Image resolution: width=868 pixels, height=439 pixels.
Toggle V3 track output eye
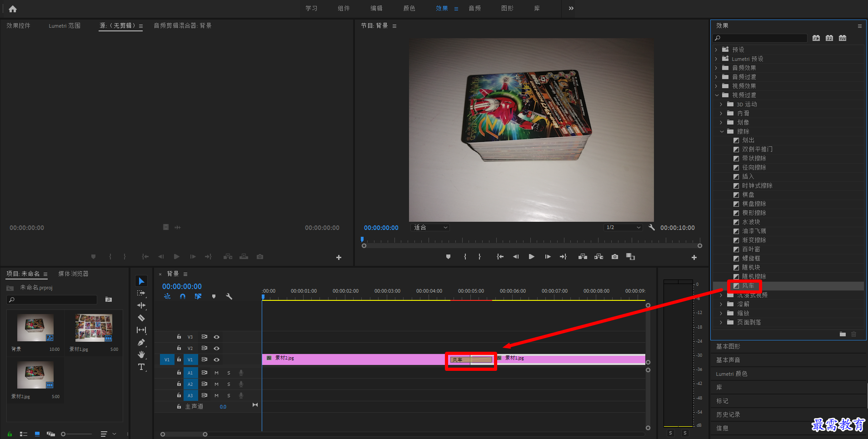[217, 337]
